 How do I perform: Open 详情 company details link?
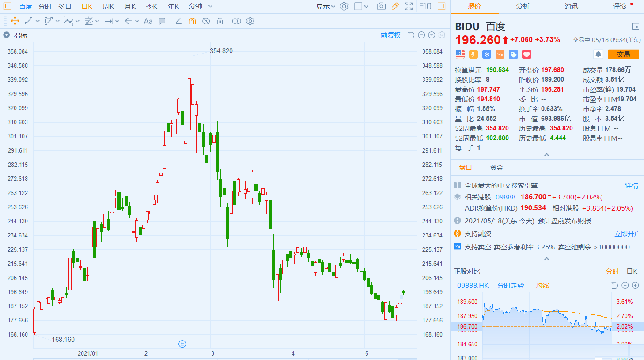coord(632,186)
